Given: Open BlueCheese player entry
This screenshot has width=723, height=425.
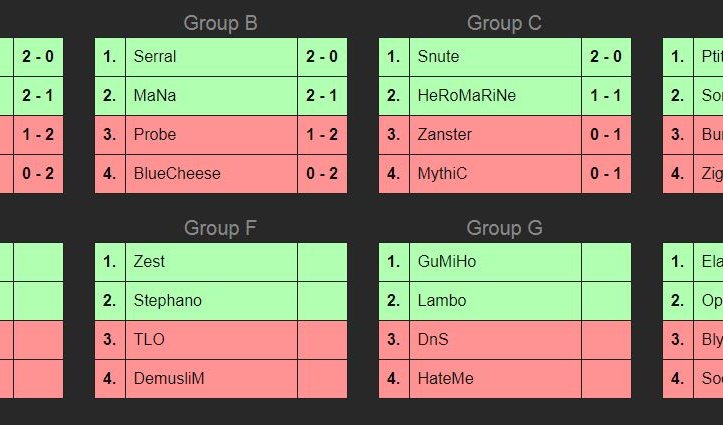Looking at the screenshot, I should 177,174.
